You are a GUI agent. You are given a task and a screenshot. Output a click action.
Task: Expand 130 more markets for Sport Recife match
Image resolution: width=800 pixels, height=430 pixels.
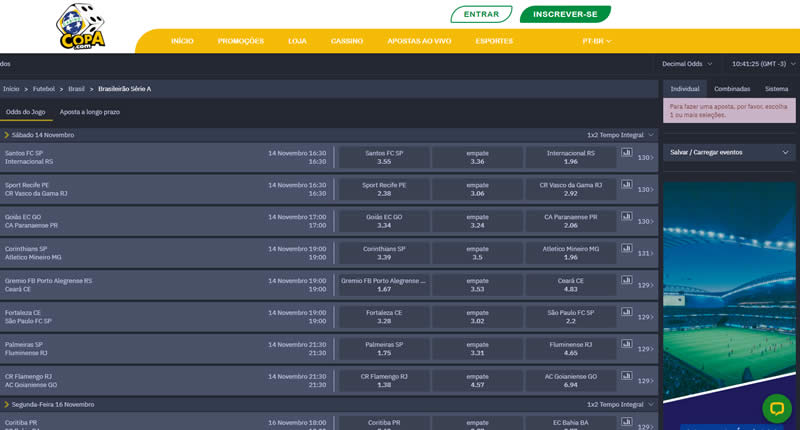[645, 190]
